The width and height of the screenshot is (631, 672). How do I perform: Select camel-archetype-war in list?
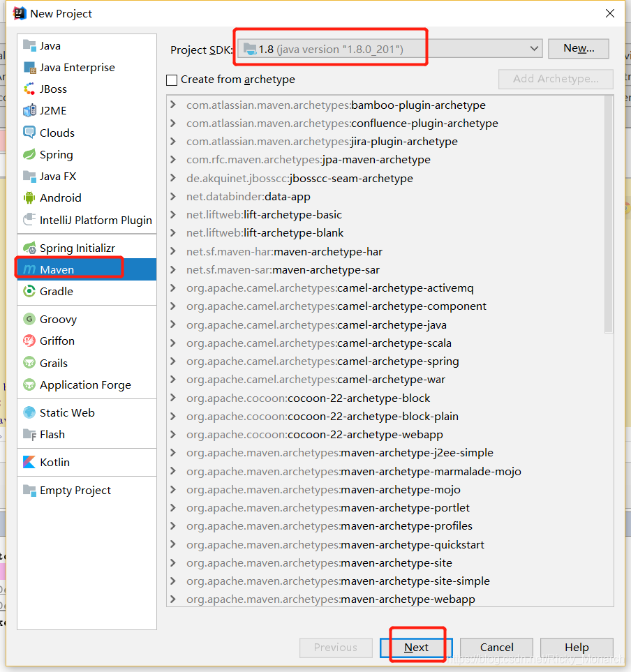[x=315, y=380]
